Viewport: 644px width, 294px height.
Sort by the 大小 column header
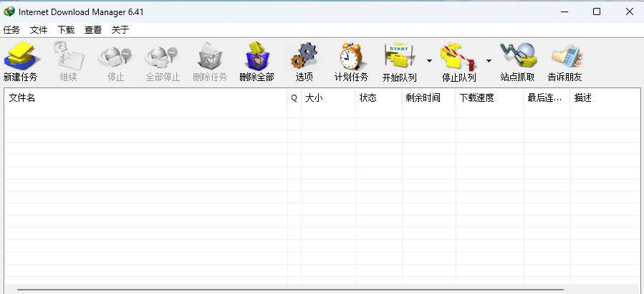[x=328, y=98]
